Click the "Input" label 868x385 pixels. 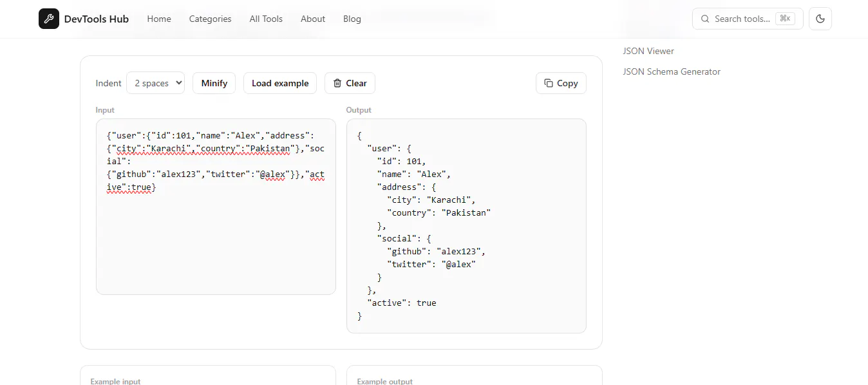pyautogui.click(x=105, y=110)
